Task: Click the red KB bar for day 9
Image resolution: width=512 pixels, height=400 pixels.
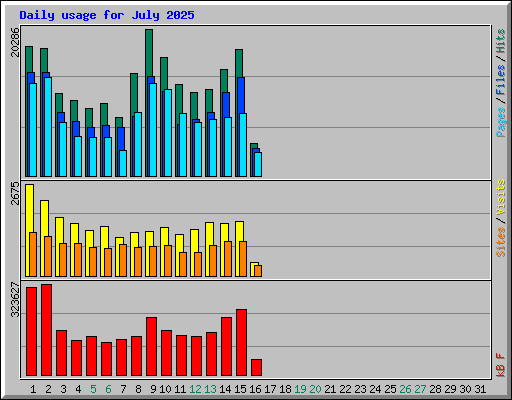Action: click(x=151, y=347)
